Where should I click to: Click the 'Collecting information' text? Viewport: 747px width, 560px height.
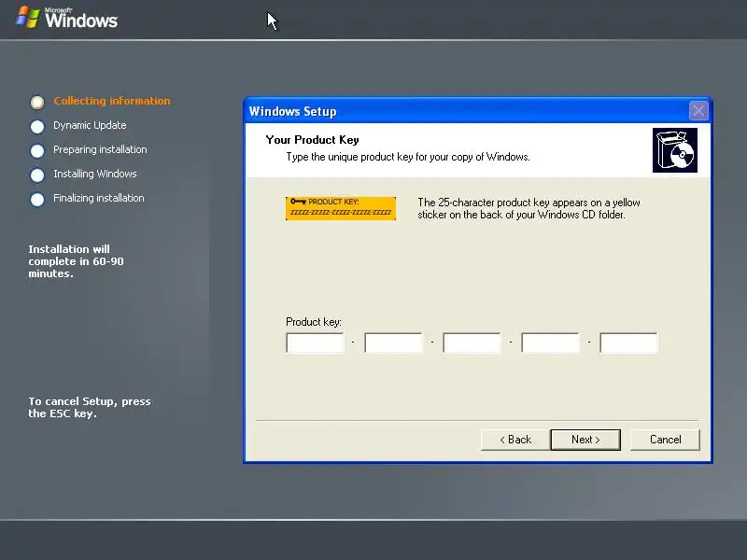(111, 101)
